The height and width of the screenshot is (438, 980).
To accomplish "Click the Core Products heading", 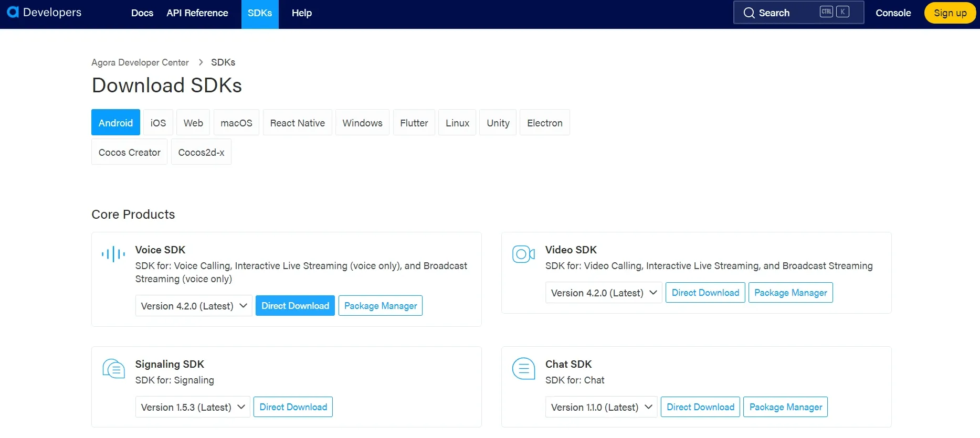I will 133,214.
